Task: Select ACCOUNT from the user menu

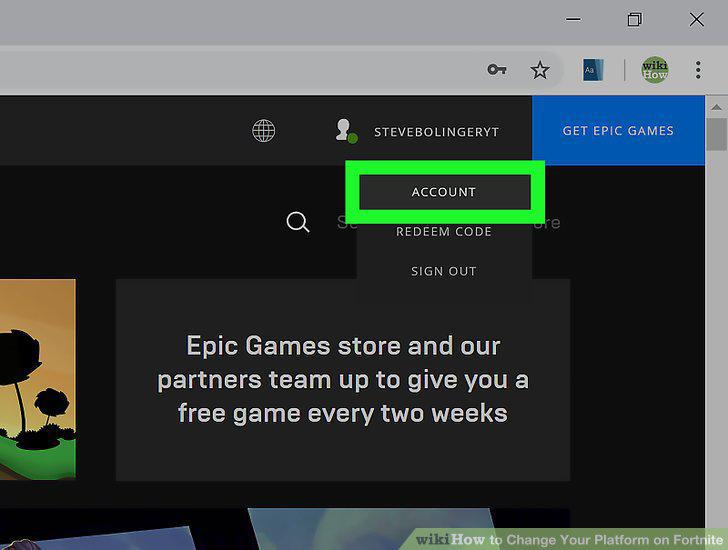Action: (444, 192)
